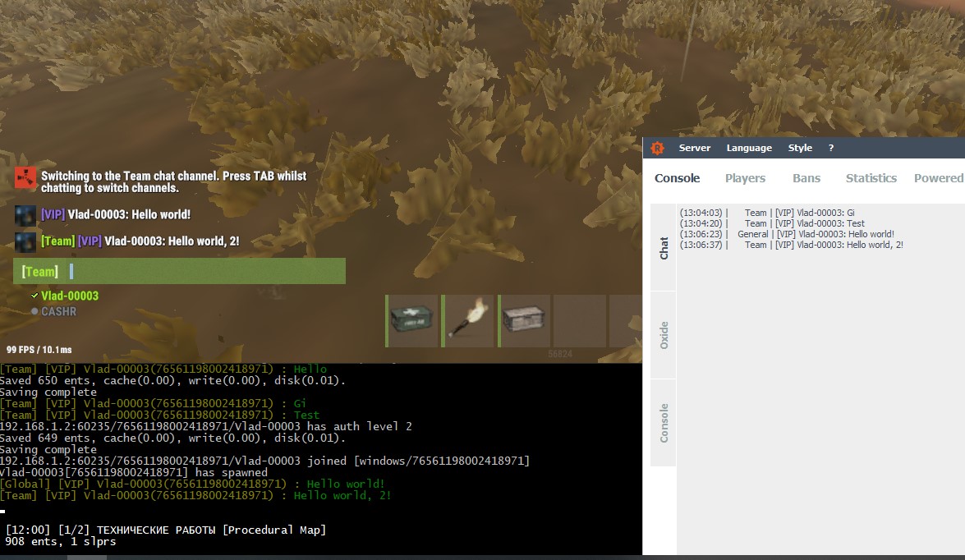Select the lit torch hotbar slot

(469, 321)
